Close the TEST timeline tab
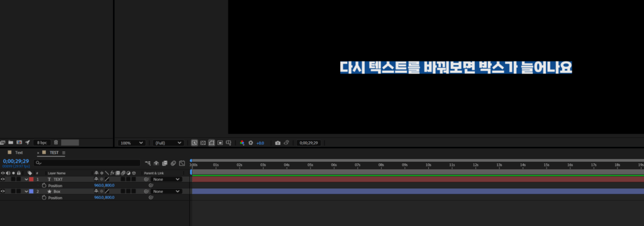The height and width of the screenshot is (226, 644). [x=38, y=153]
